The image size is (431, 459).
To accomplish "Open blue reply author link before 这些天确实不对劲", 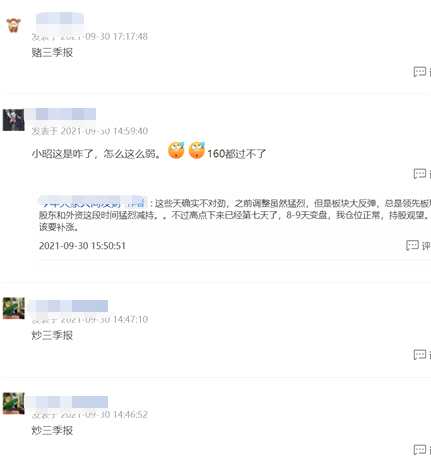I will [x=93, y=202].
